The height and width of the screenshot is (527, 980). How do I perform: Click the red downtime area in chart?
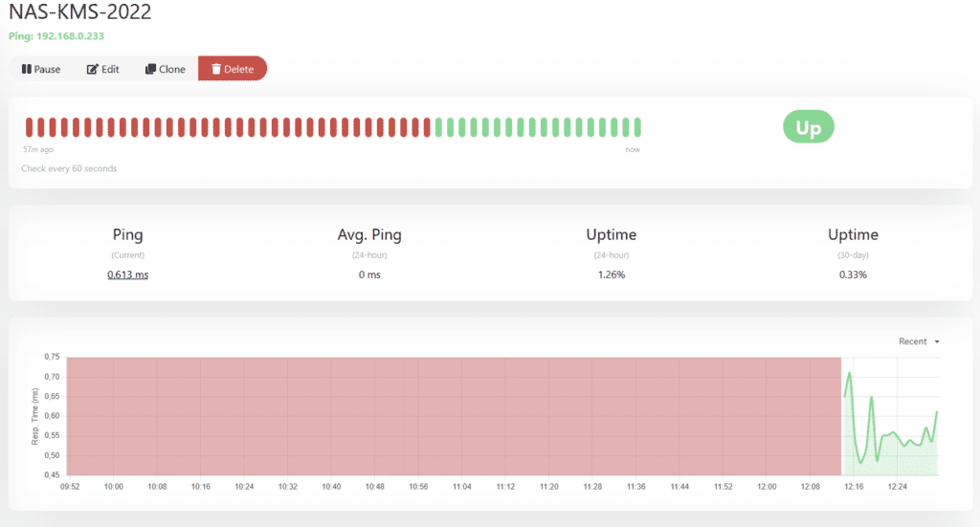click(x=450, y=416)
